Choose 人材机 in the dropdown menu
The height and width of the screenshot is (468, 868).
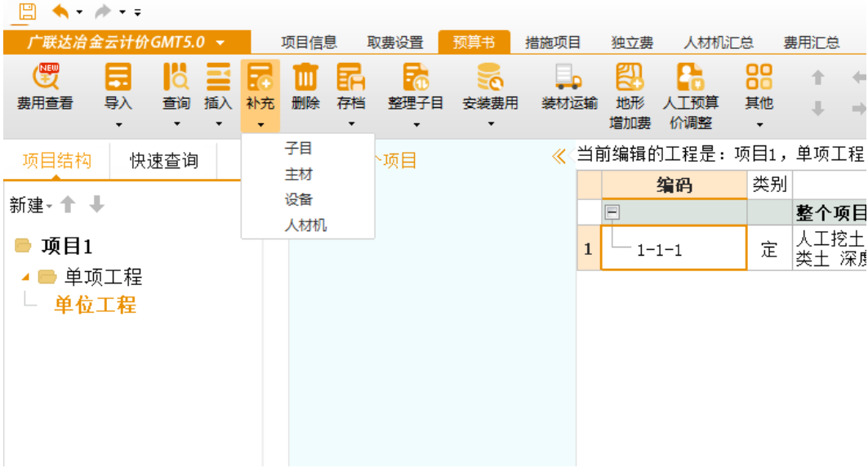pyautogui.click(x=305, y=225)
